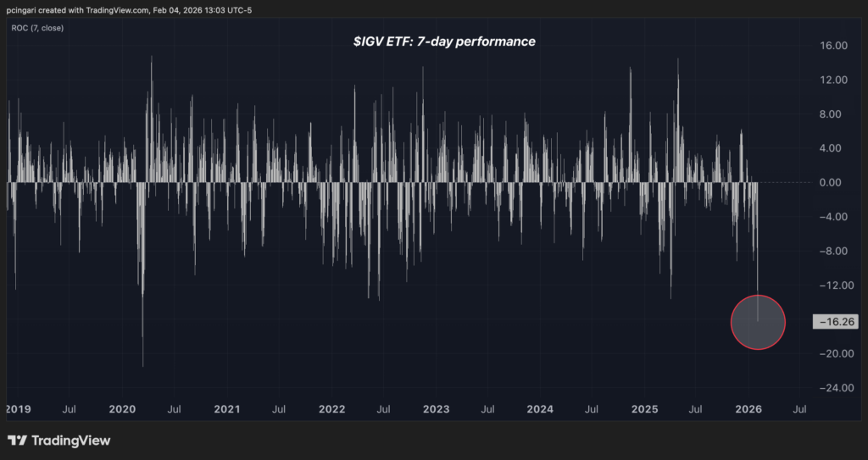The image size is (868, 460).
Task: Click the 2021 year marker
Action: pos(227,409)
